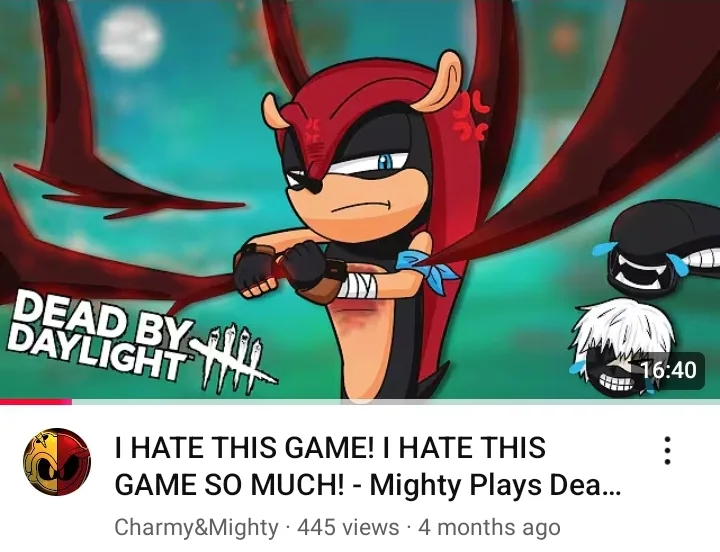Image resolution: width=720 pixels, height=552 pixels.
Task: Open the three-dot video options menu
Action: coord(668,450)
